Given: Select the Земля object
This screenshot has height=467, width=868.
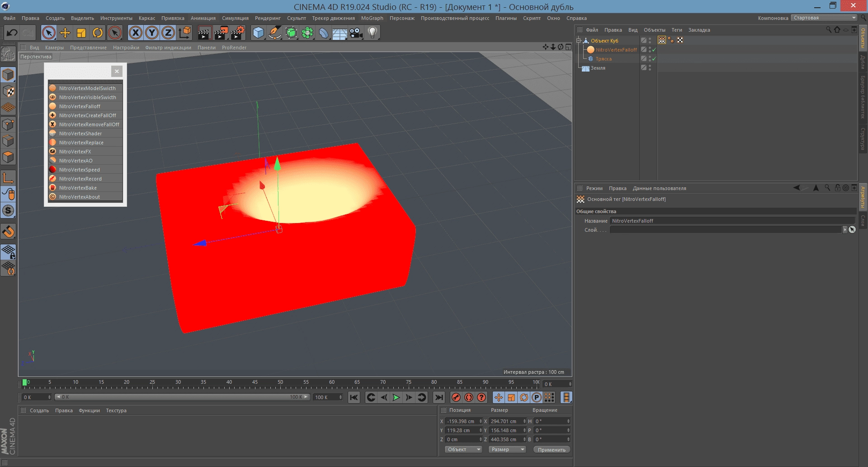Looking at the screenshot, I should coord(598,68).
